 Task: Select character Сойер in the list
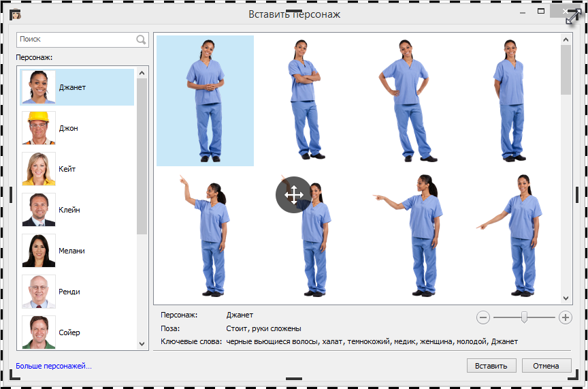[x=77, y=332]
